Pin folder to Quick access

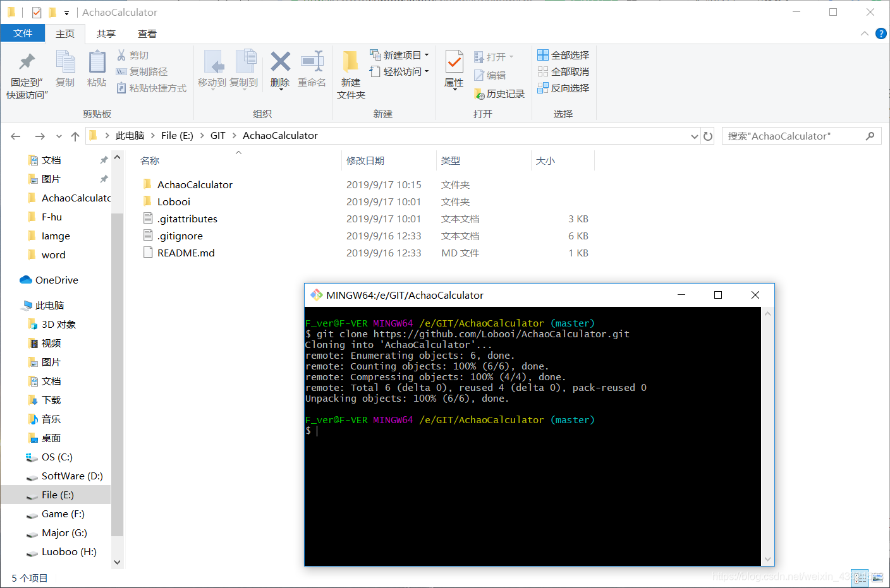27,75
